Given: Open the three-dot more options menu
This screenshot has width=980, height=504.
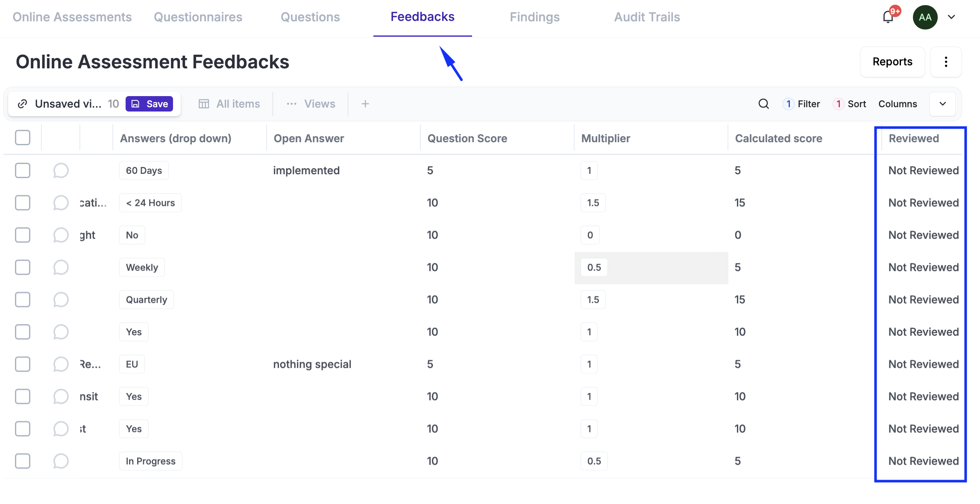Looking at the screenshot, I should point(946,62).
